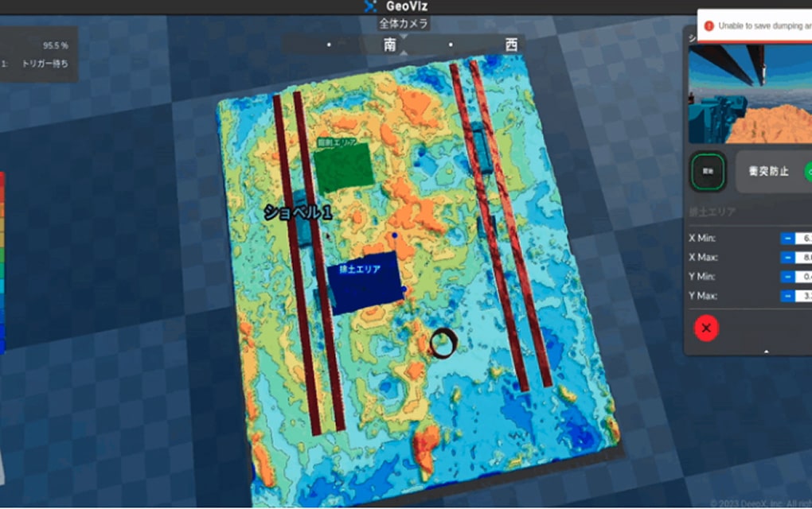Select the 西 compass direction
Viewport: 812px width, 509px height.
(511, 45)
